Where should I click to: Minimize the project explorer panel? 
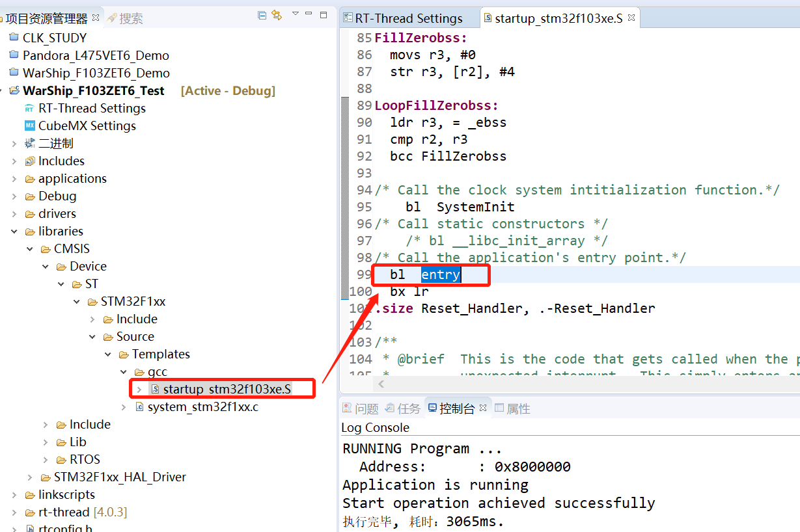point(309,14)
